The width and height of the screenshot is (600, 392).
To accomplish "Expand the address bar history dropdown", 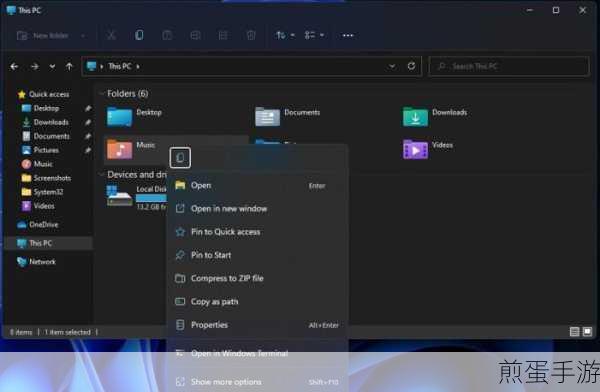I will (x=392, y=66).
